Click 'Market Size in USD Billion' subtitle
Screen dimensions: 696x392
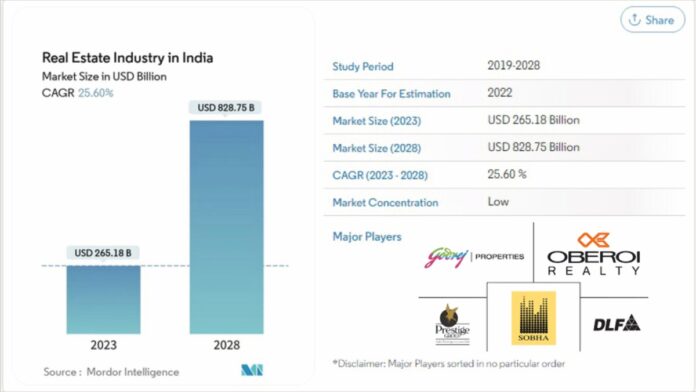[x=104, y=76]
